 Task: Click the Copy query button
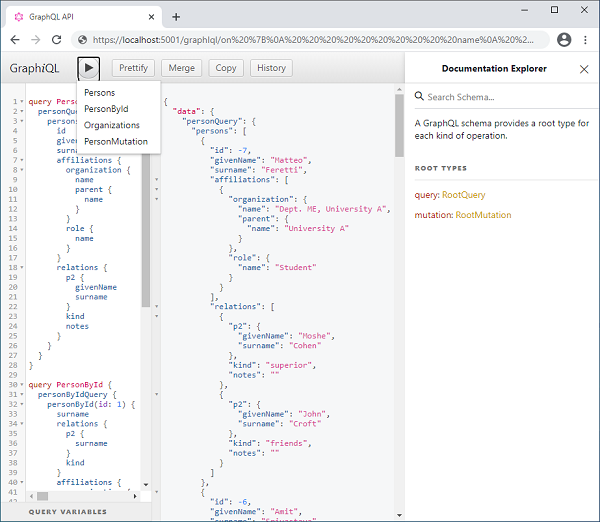[226, 68]
